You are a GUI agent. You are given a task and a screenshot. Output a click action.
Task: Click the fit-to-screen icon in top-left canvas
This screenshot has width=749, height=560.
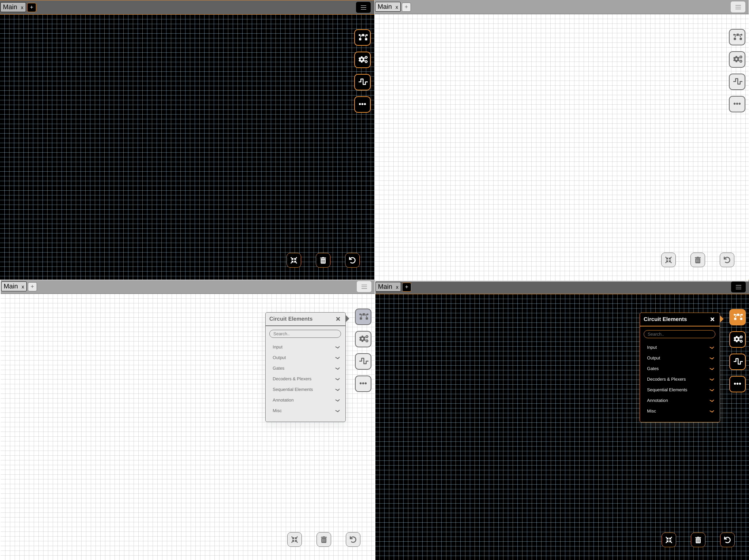tap(294, 260)
